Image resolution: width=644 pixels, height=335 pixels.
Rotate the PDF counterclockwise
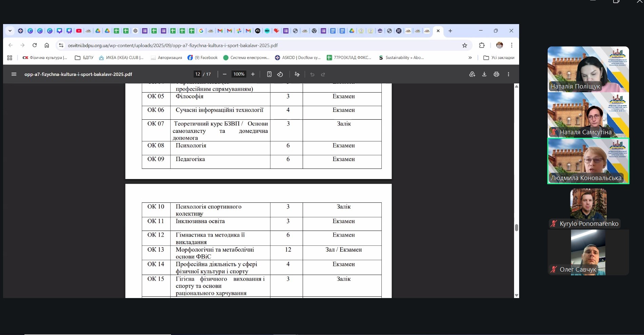pos(280,74)
